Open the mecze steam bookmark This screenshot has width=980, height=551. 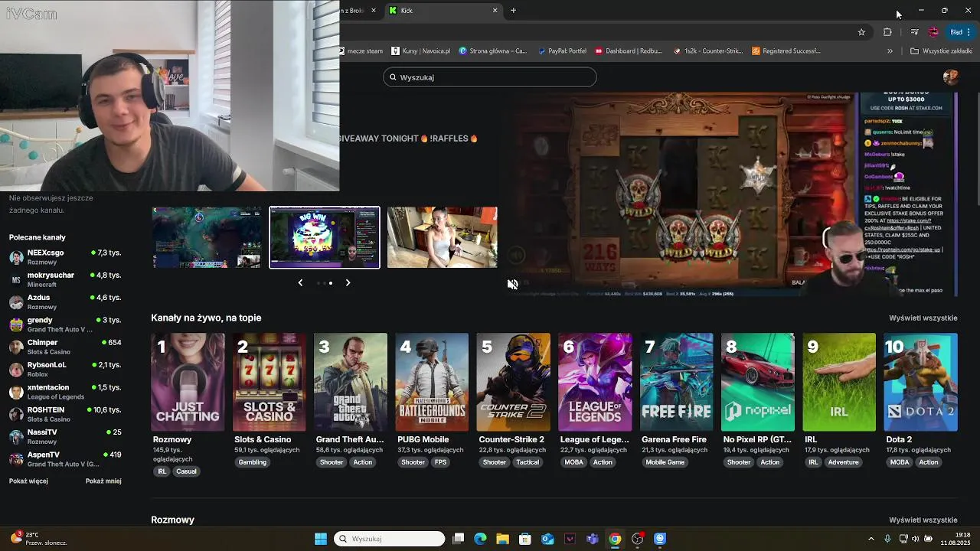point(362,51)
